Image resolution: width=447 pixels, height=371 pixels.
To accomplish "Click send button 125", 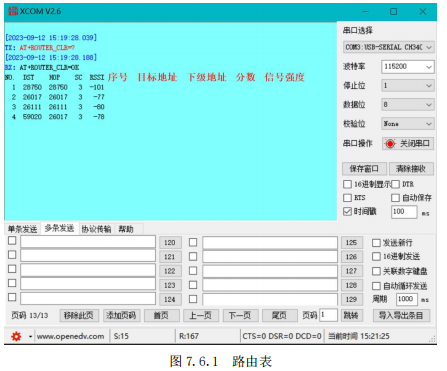I will click(351, 243).
